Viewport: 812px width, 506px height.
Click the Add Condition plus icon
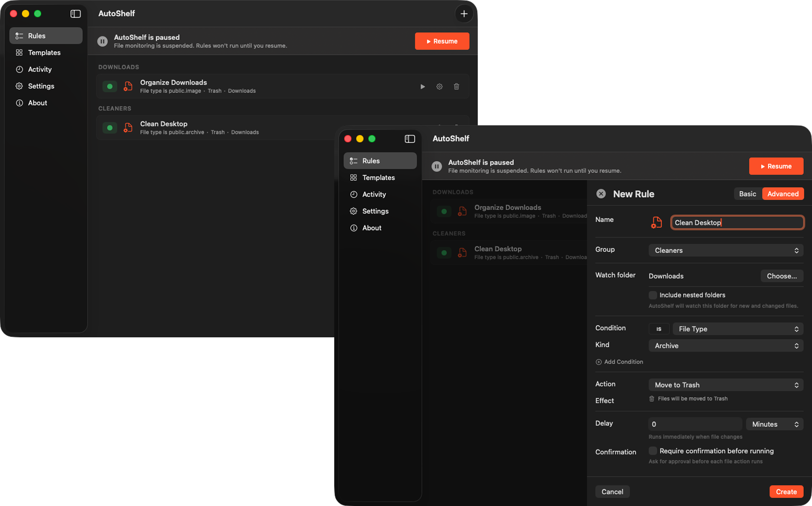(599, 362)
